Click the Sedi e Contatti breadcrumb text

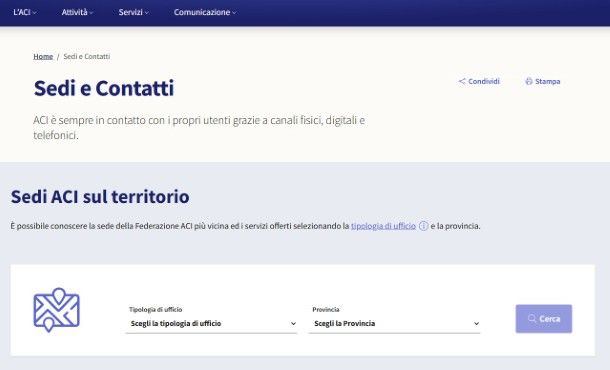click(87, 56)
